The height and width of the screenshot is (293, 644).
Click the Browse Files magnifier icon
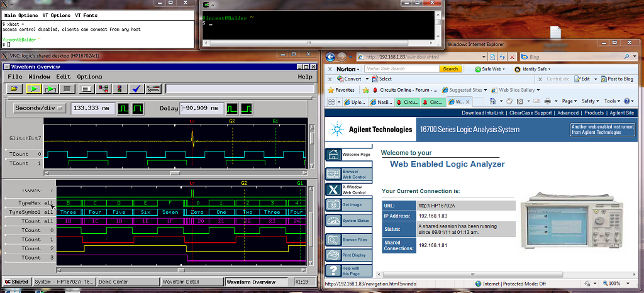coord(333,240)
